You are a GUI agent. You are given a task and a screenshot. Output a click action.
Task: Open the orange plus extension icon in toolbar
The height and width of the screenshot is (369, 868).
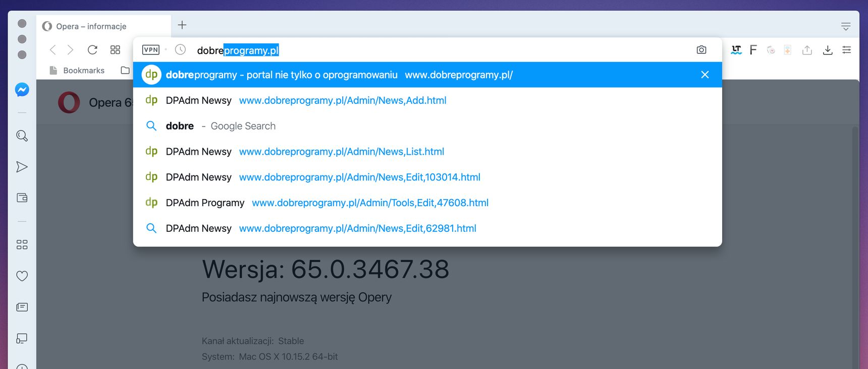point(787,50)
